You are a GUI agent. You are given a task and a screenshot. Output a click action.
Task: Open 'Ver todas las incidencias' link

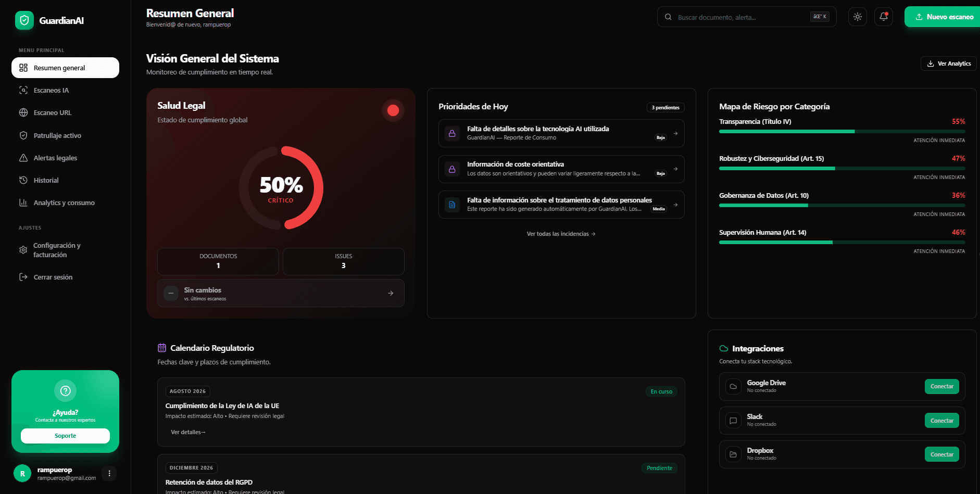[561, 234]
